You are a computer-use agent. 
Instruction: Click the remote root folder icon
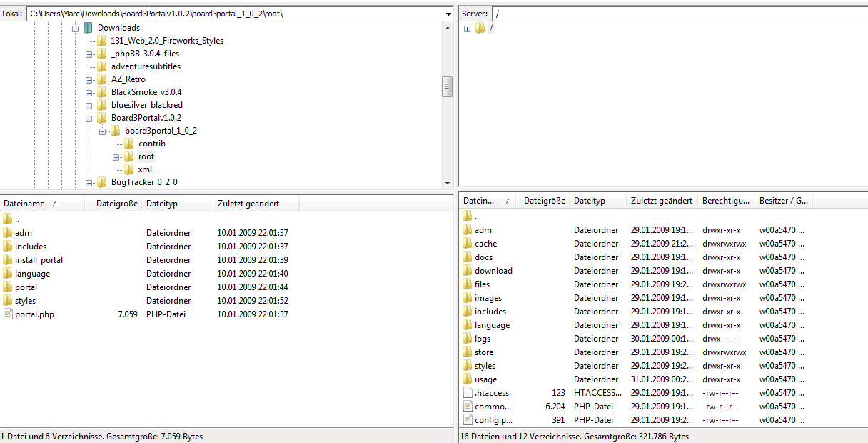tap(480, 29)
